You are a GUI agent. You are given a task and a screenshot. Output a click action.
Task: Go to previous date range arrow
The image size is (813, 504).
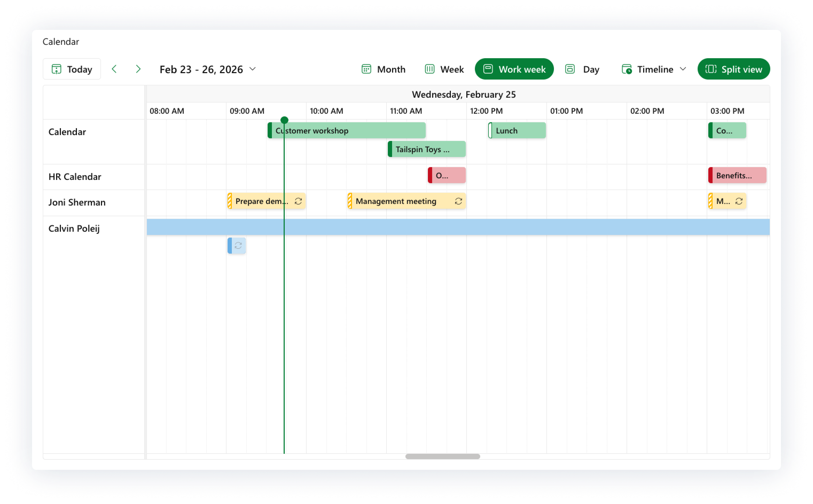[x=114, y=69]
